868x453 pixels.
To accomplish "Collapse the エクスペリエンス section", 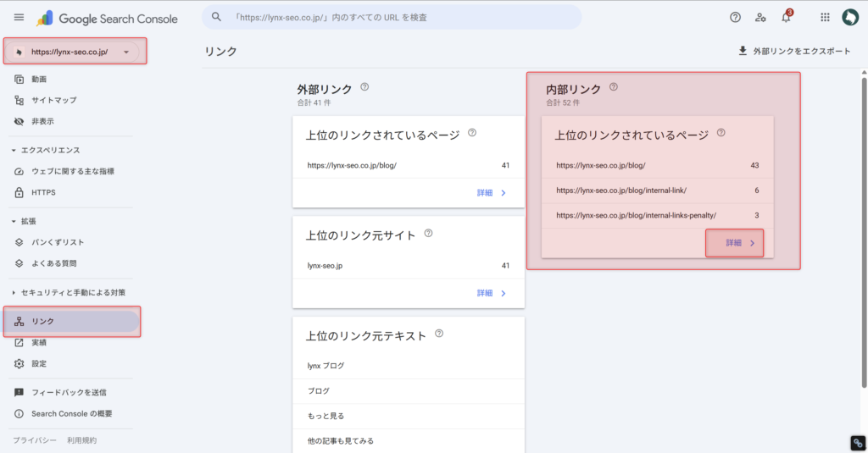I will 14,150.
